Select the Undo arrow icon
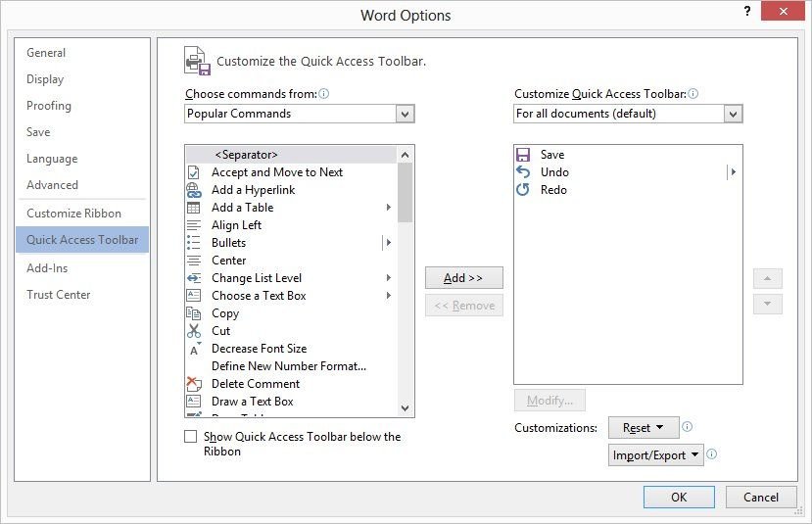 point(523,172)
